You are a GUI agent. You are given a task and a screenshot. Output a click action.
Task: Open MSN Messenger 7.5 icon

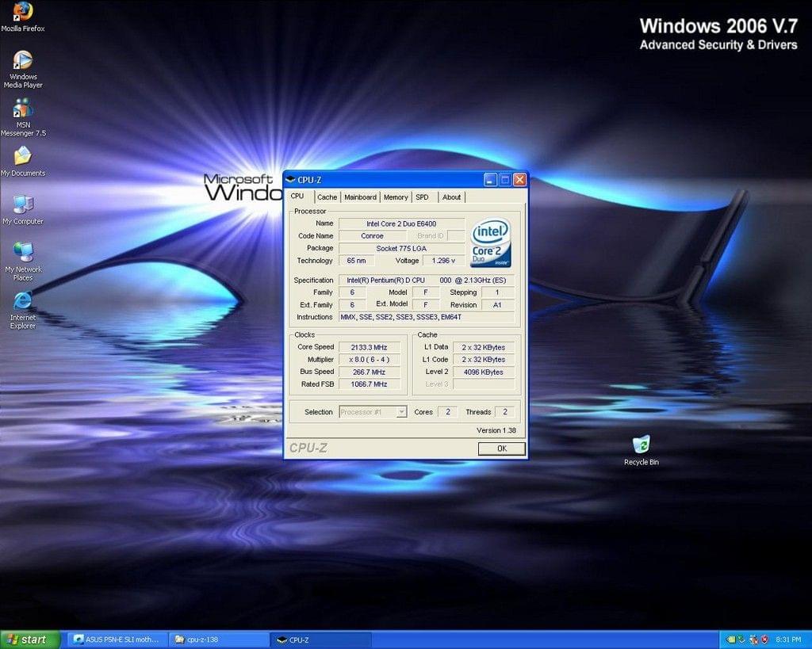23,118
